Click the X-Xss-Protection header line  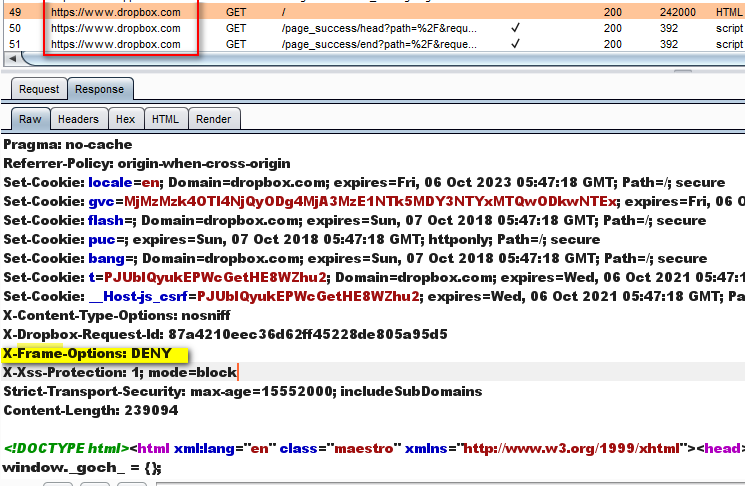pyautogui.click(x=120, y=372)
